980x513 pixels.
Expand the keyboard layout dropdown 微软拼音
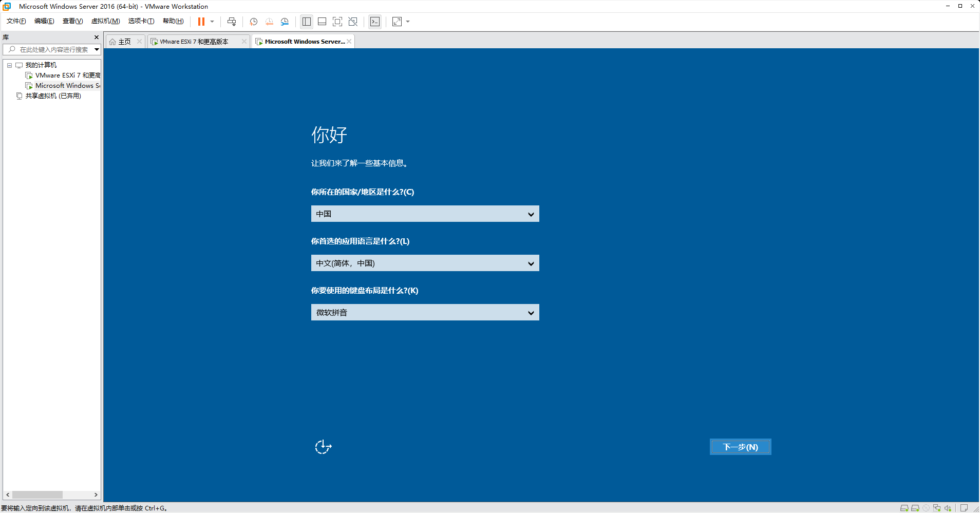[425, 312]
